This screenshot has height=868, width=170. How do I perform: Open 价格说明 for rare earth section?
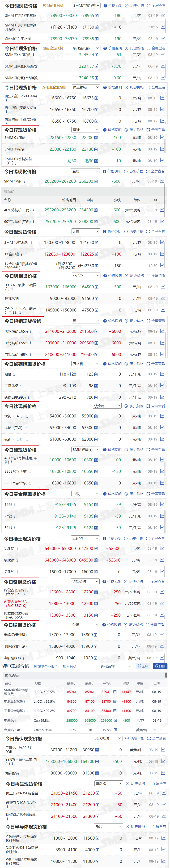(x=112, y=538)
